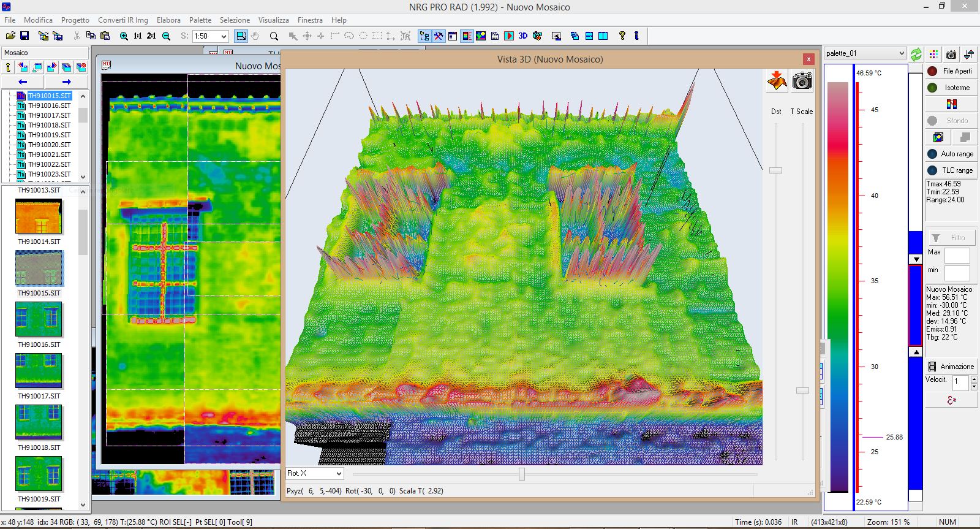Click the green refresh palette icon
This screenshot has height=529, width=980.
(916, 54)
